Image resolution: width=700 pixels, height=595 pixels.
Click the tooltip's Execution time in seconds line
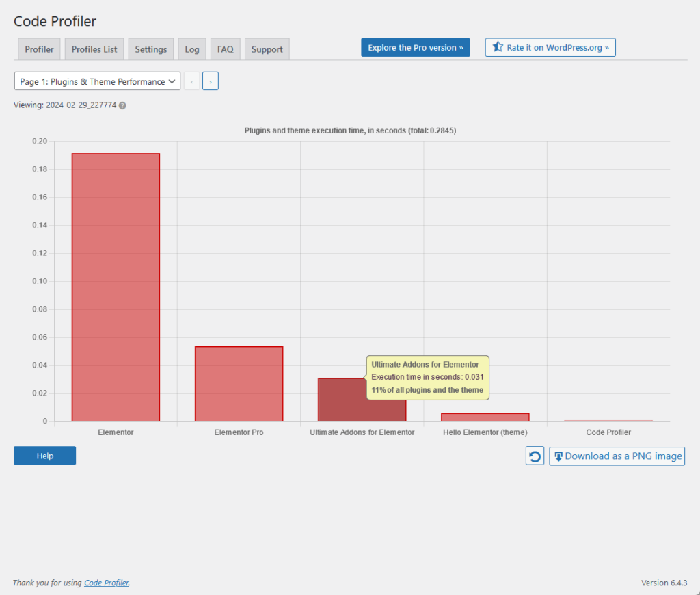coord(427,377)
